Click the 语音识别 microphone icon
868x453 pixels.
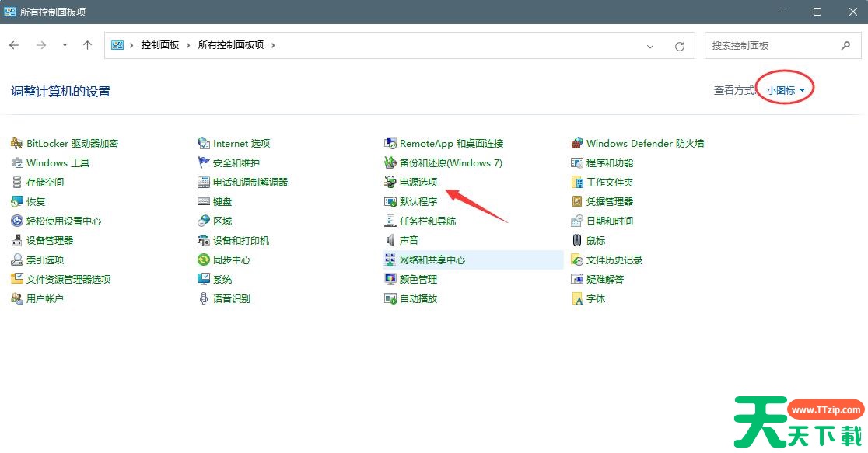[x=204, y=298]
